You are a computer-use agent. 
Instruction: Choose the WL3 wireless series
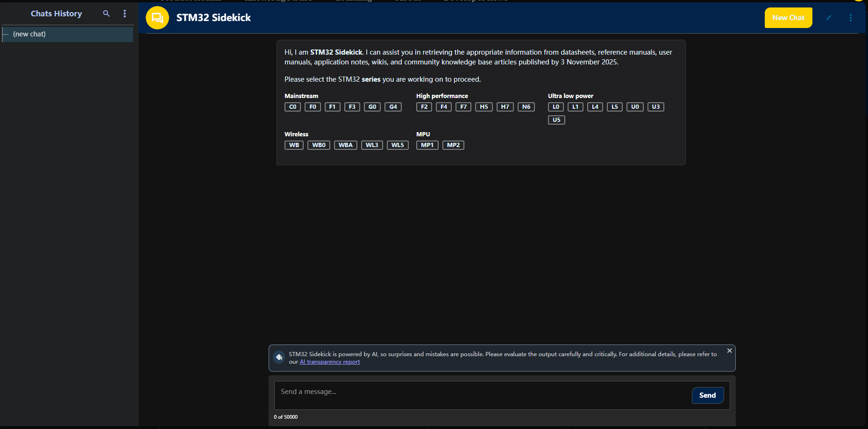click(372, 145)
